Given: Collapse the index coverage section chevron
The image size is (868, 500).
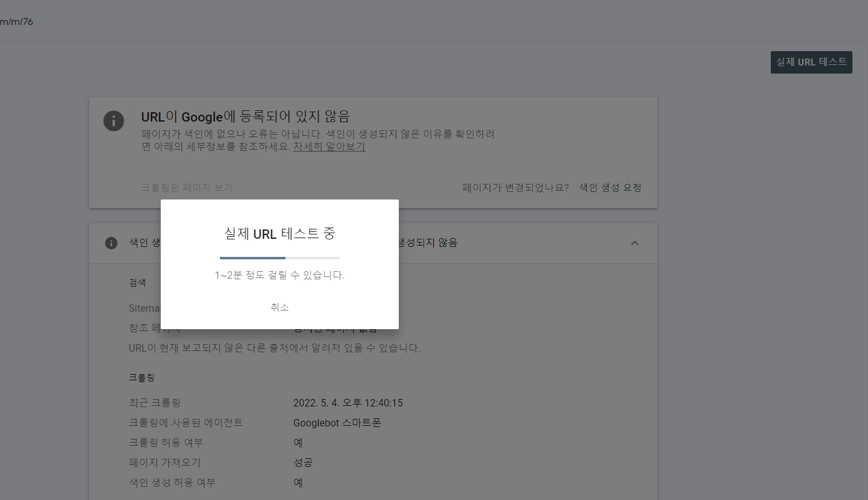Looking at the screenshot, I should (634, 243).
